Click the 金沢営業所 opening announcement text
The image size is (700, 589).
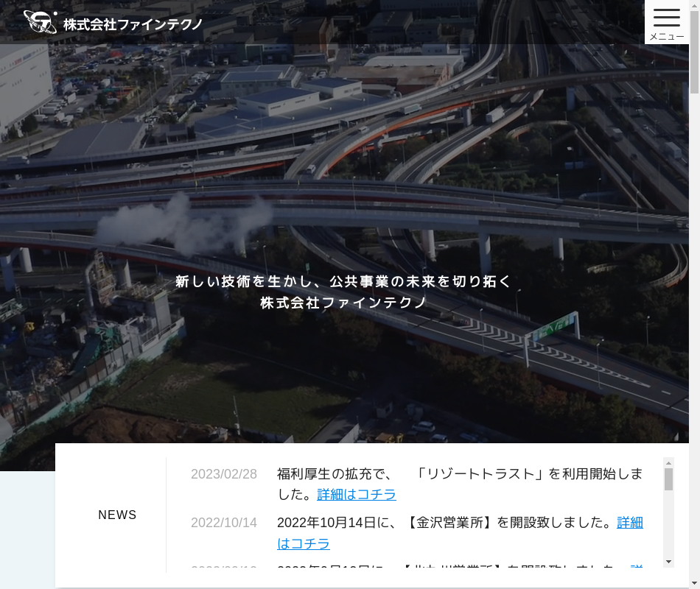446,523
